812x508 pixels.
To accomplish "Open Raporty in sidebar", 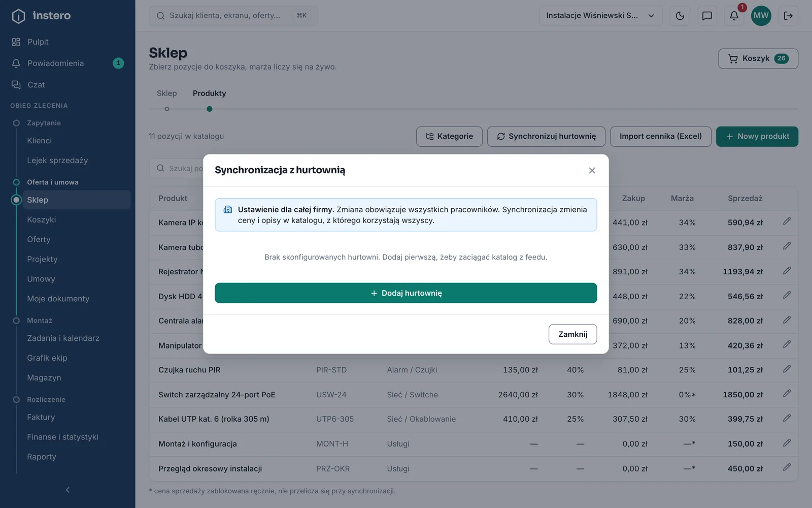I will (x=76, y=457).
